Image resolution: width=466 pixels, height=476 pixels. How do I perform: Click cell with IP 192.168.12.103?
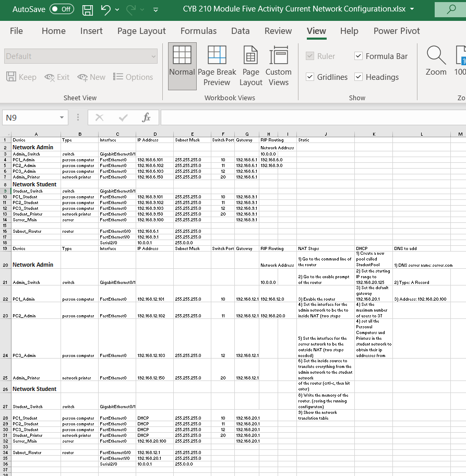[155, 339]
